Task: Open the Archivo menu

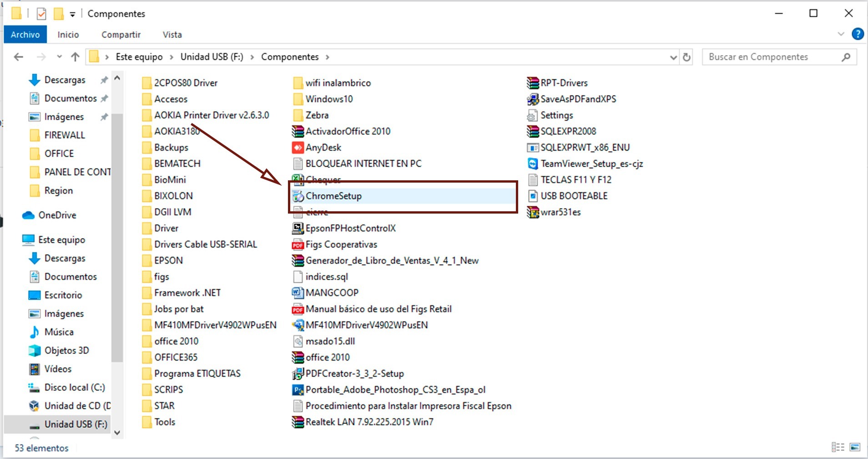Action: click(25, 35)
